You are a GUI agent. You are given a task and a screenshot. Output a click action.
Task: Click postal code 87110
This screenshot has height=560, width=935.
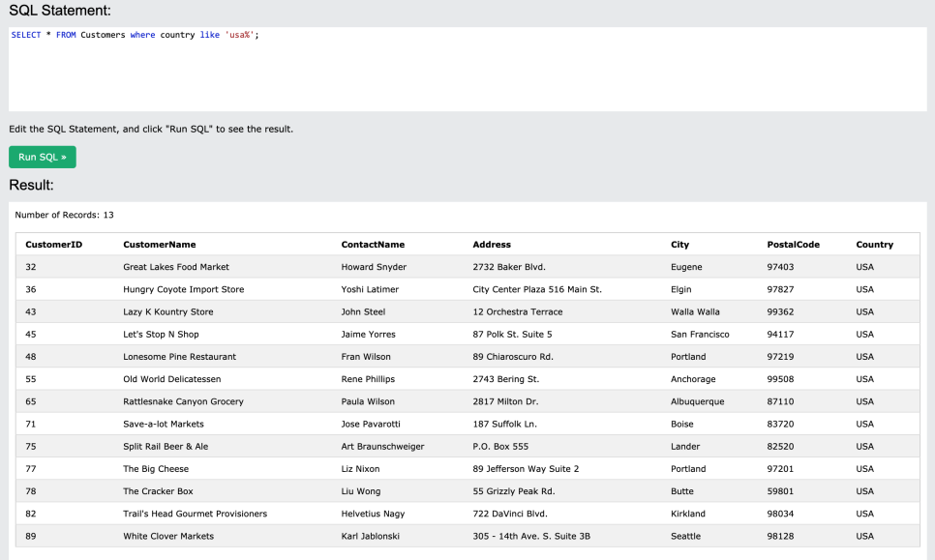coord(780,401)
